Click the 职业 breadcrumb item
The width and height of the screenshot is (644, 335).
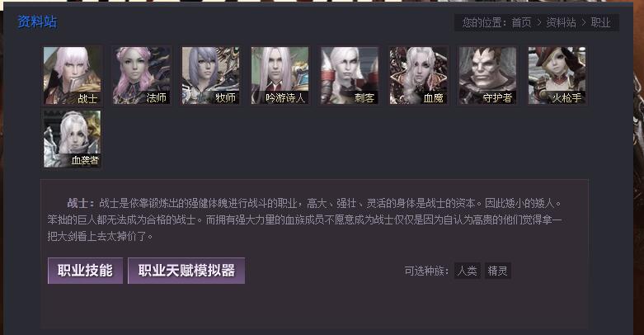[601, 22]
